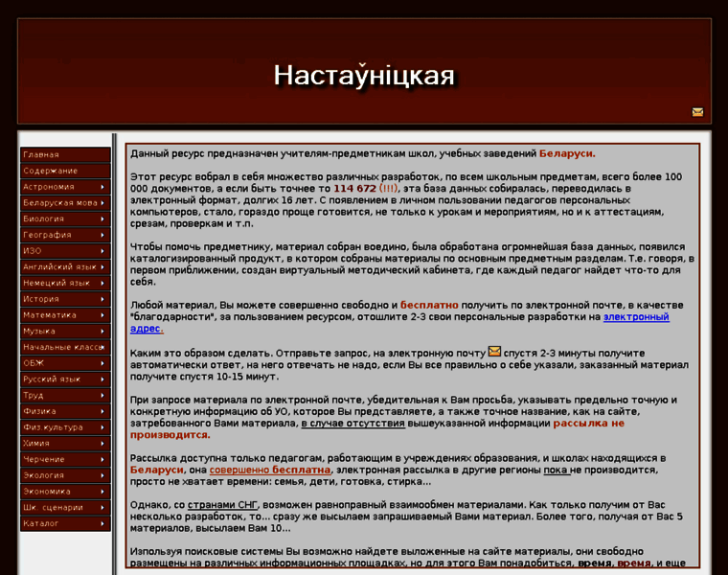Open the Шк. сценарии menu item
This screenshot has height=575, width=728.
point(65,507)
